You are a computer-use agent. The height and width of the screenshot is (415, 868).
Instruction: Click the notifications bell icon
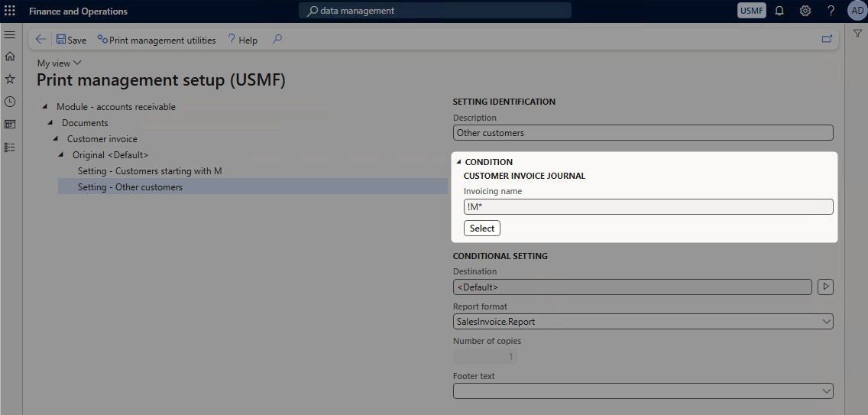[779, 11]
